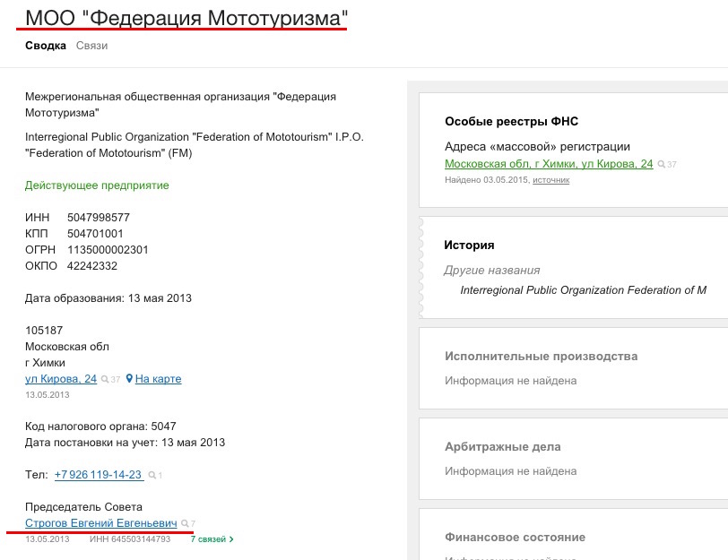Open Строгов Евгений Евгеньевич profile link
The image size is (728, 560).
coord(101,523)
